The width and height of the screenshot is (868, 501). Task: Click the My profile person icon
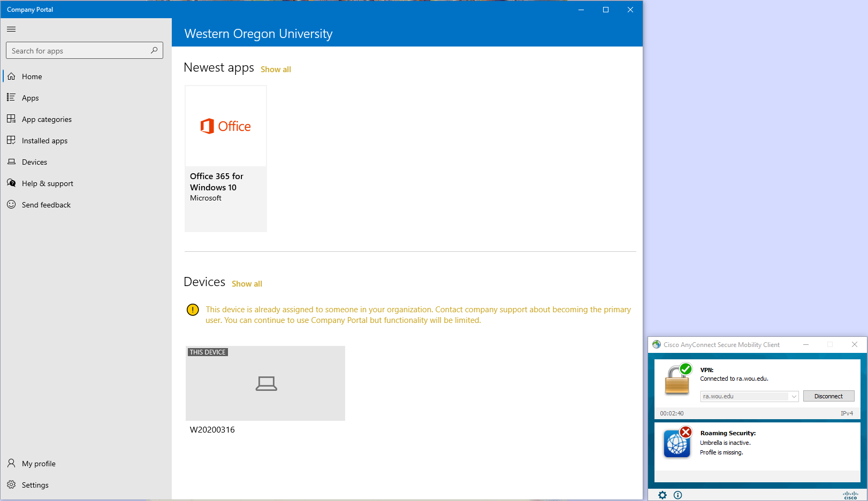tap(11, 463)
